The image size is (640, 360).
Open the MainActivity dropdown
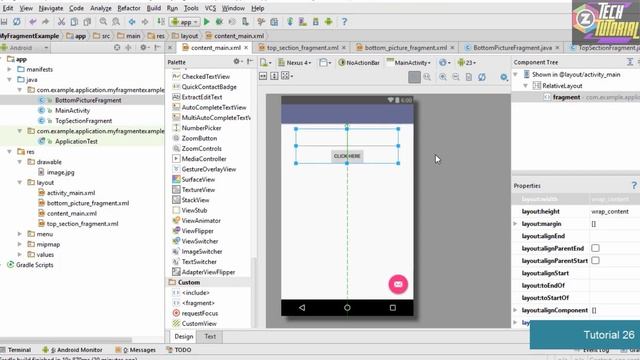click(x=409, y=62)
